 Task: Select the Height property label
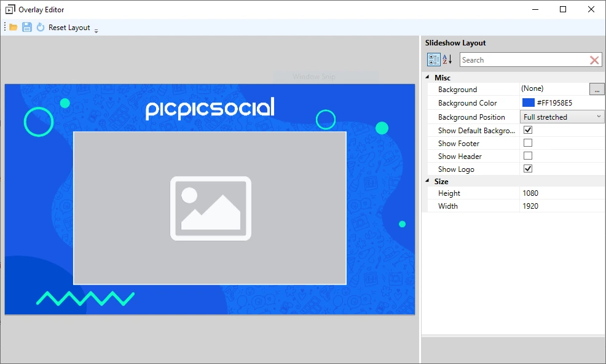click(x=449, y=193)
